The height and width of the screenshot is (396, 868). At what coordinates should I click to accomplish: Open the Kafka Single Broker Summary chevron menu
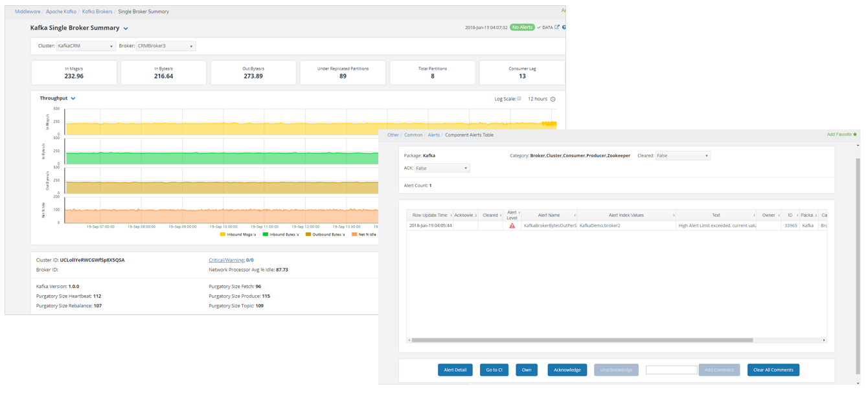tap(126, 28)
